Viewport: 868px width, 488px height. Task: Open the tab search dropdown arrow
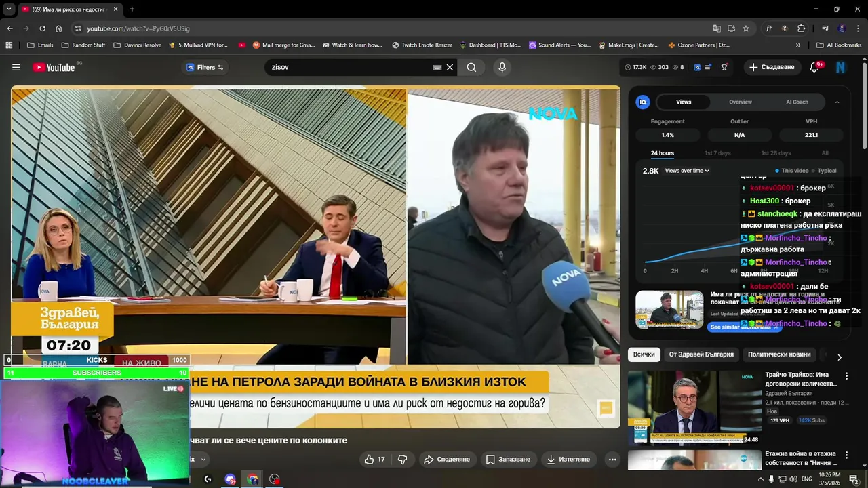(9, 9)
